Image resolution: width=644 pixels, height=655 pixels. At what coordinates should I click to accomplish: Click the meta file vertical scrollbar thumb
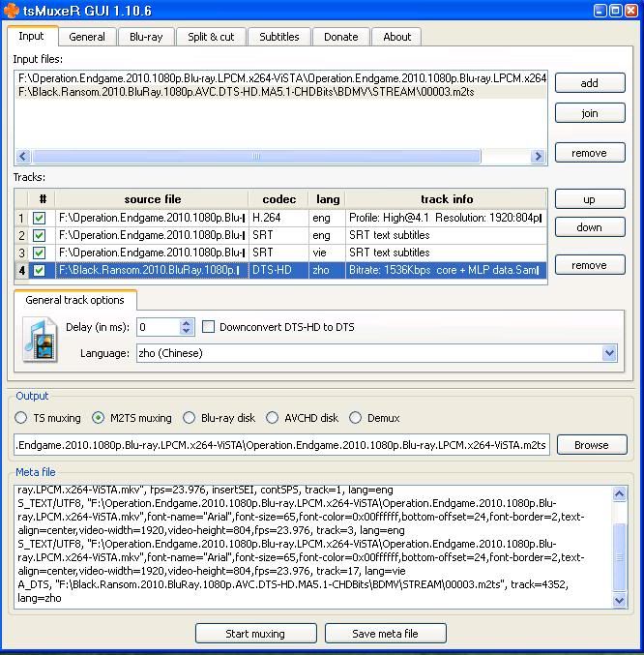point(619,557)
